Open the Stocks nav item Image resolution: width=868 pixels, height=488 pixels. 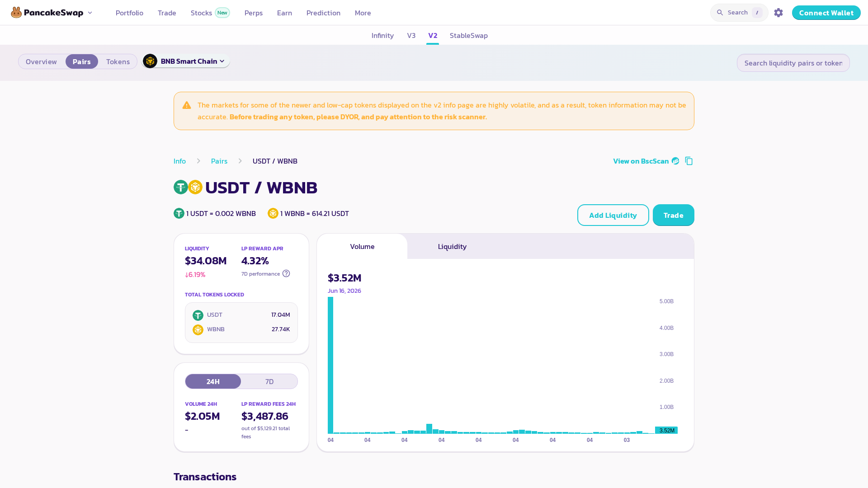coord(201,13)
